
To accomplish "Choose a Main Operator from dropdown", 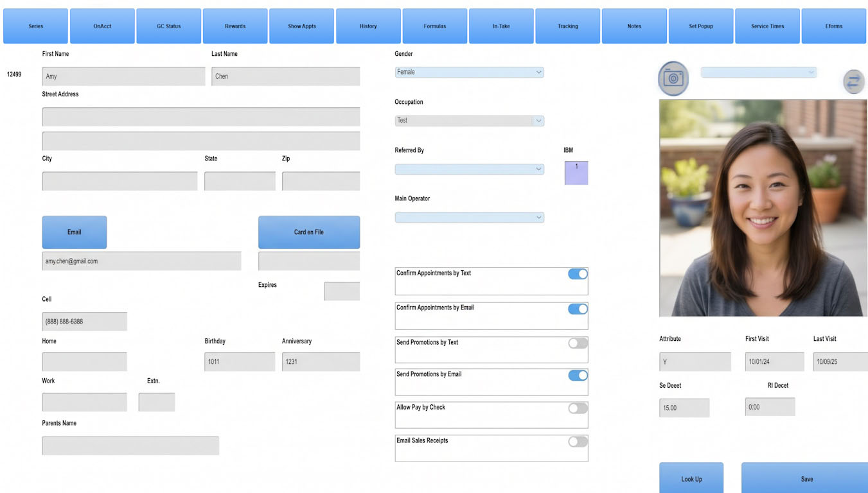I will tap(469, 218).
